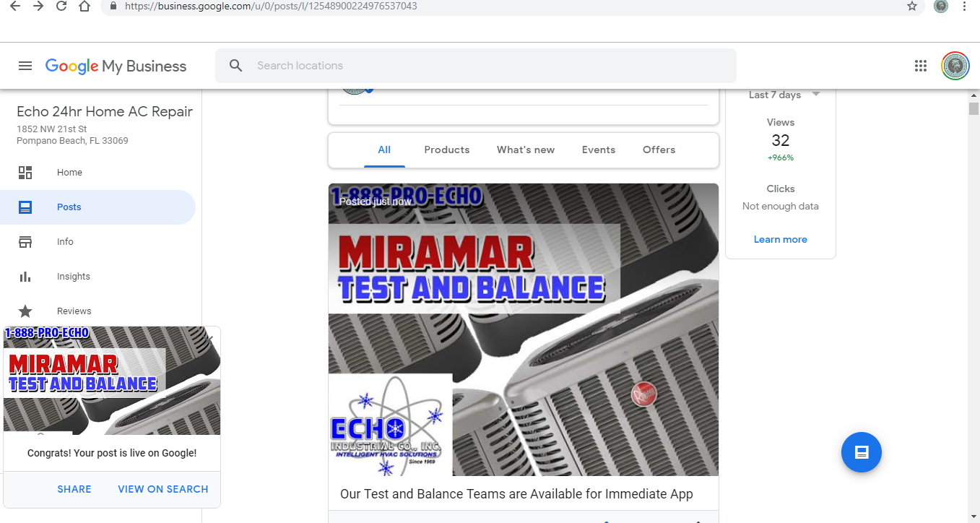Click the SHARE button in popup
The height and width of the screenshot is (523, 980).
[x=74, y=489]
